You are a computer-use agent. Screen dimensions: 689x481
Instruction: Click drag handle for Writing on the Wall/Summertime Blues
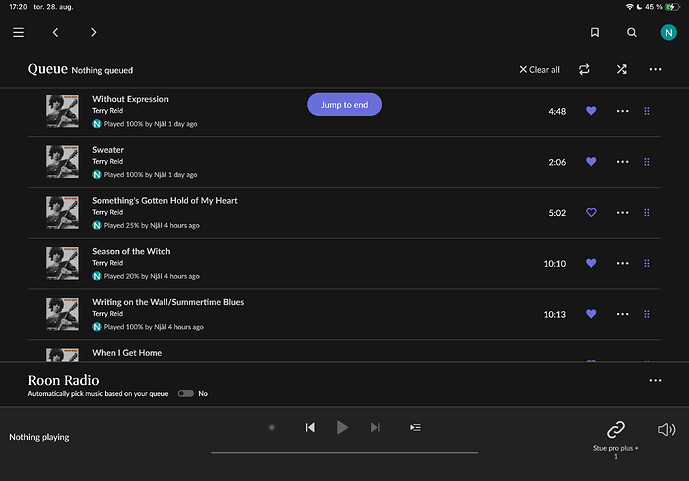646,314
